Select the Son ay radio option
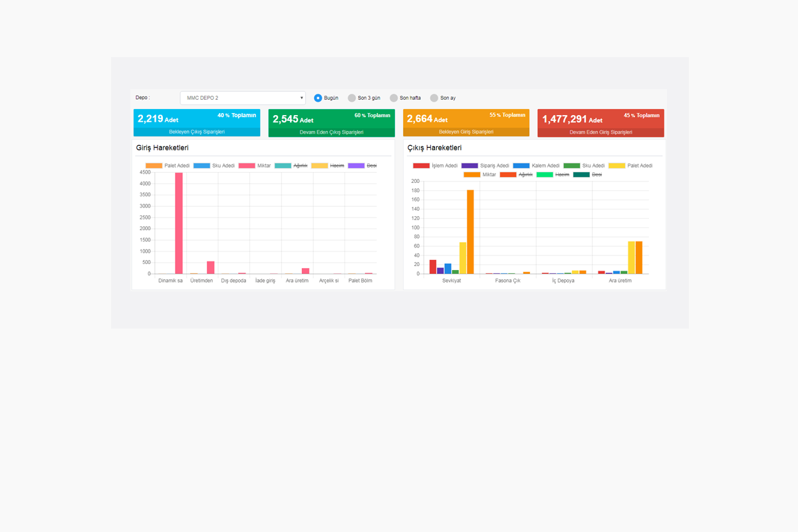Screen dimensions: 798x532 (434, 98)
